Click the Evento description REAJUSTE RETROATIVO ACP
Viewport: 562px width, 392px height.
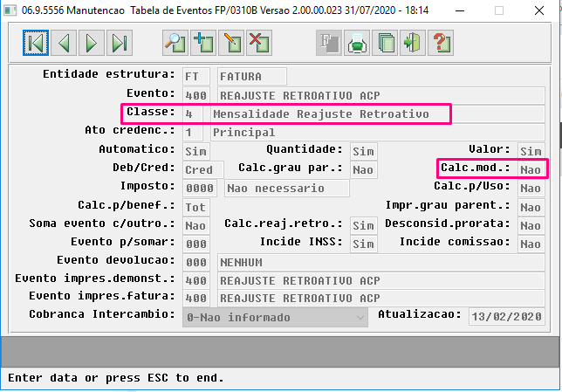pos(381,96)
